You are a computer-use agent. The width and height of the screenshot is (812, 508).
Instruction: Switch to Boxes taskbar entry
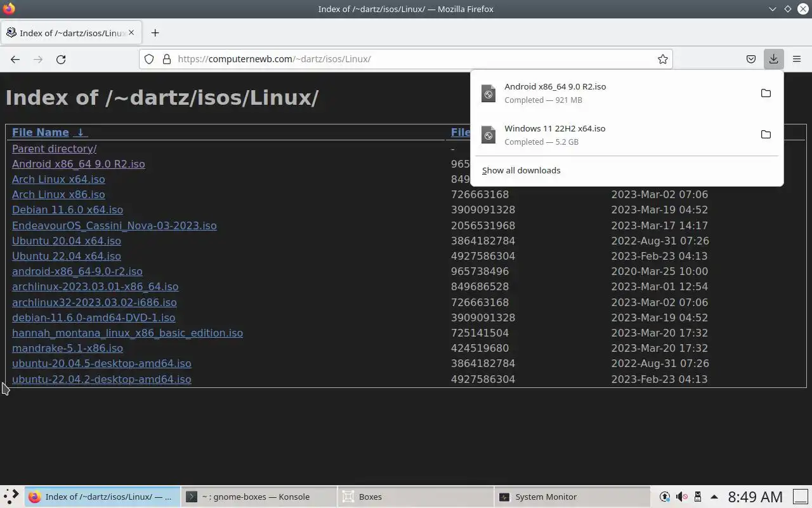point(416,497)
